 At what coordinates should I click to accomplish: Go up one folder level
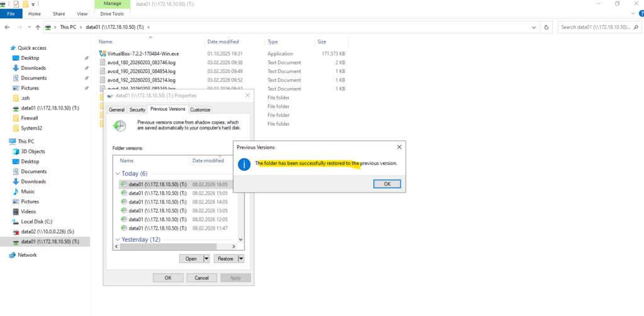(x=38, y=27)
